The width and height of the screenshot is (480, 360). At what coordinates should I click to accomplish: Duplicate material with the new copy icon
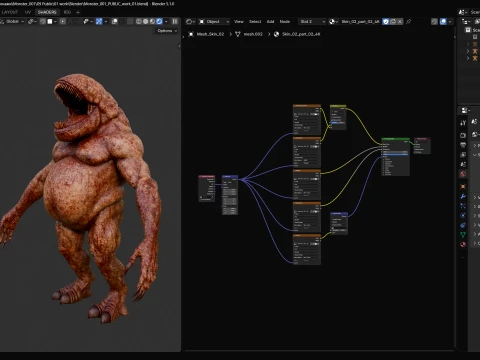[x=393, y=22]
